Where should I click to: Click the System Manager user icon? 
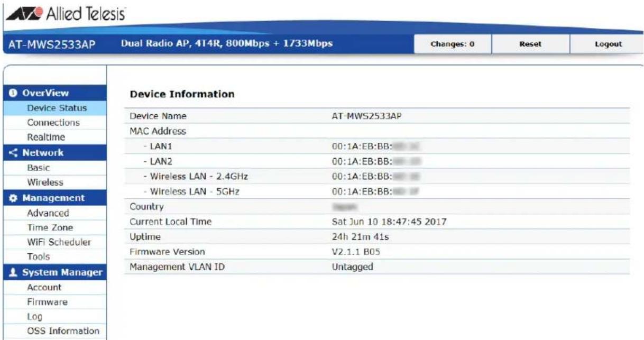pos(13,273)
